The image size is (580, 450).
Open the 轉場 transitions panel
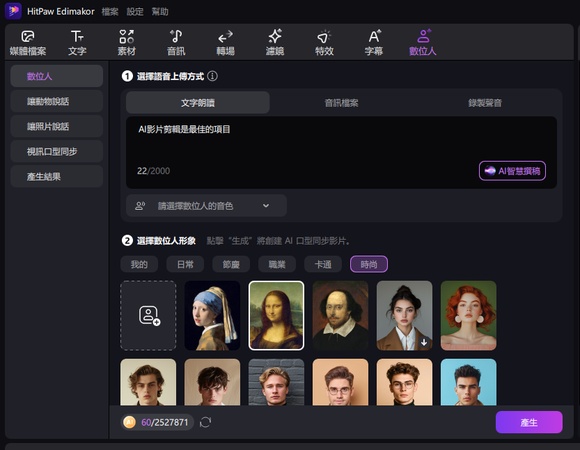click(x=225, y=43)
